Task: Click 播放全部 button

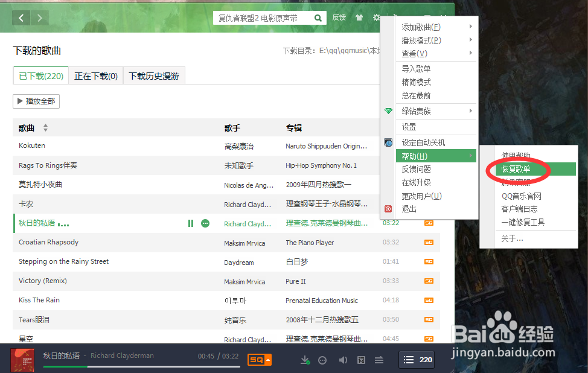Action: point(36,101)
